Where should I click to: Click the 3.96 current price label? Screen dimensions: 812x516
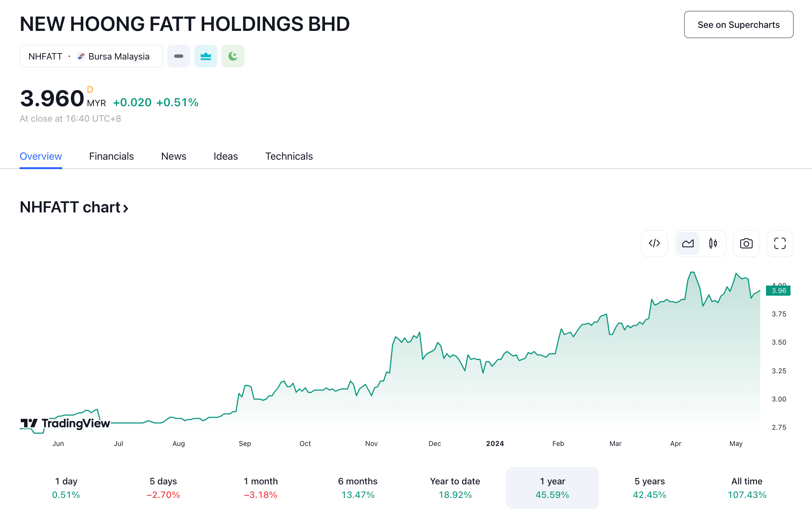point(778,291)
